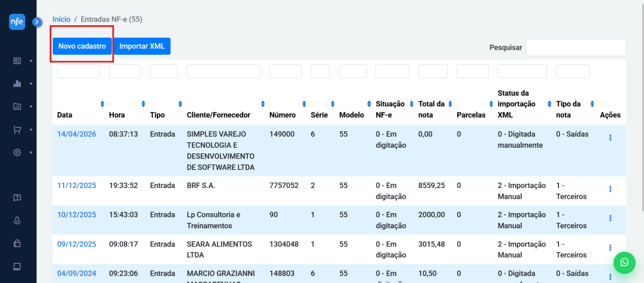Click the Cliente/Fornecedor column filter field
644x283 pixels.
click(x=223, y=72)
